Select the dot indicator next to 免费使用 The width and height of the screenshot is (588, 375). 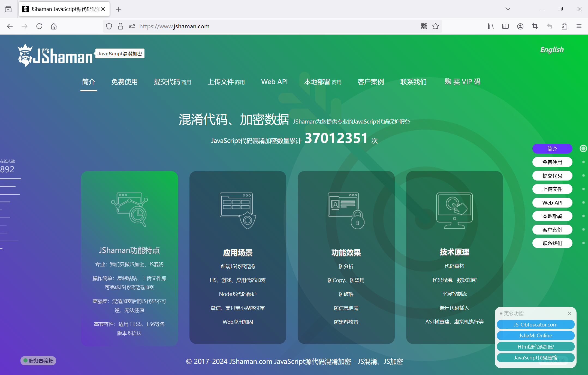(583, 162)
